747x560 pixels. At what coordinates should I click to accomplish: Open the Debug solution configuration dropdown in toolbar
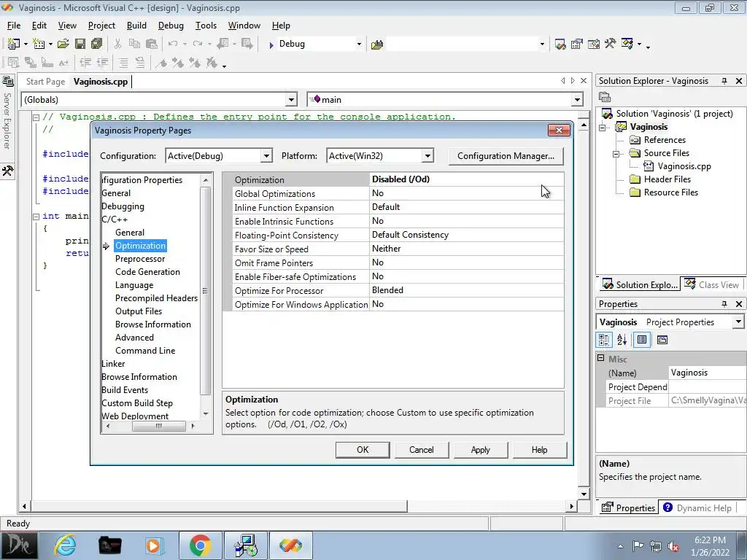(x=359, y=44)
